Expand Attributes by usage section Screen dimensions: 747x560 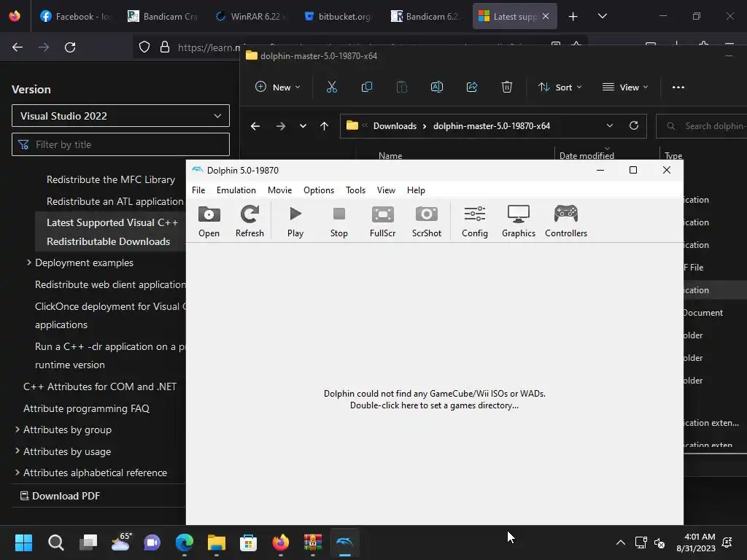point(18,451)
